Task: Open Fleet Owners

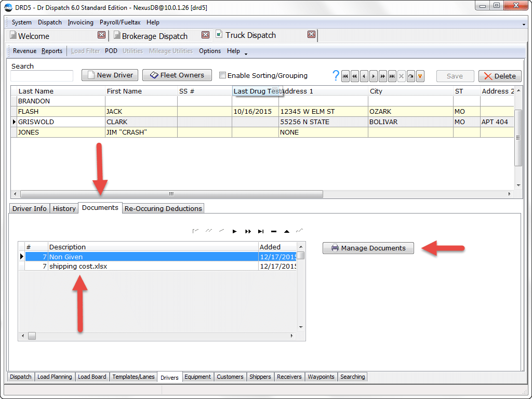Action: (177, 75)
